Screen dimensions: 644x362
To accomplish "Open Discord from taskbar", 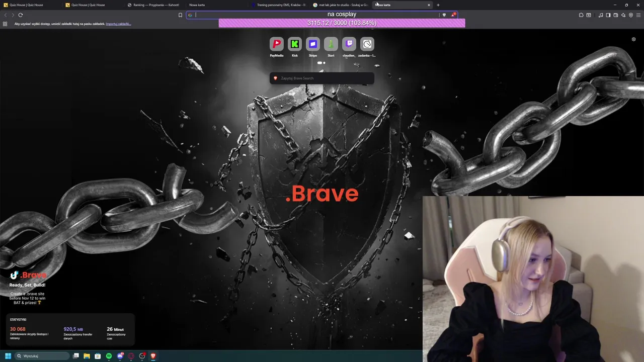I will [x=120, y=356].
